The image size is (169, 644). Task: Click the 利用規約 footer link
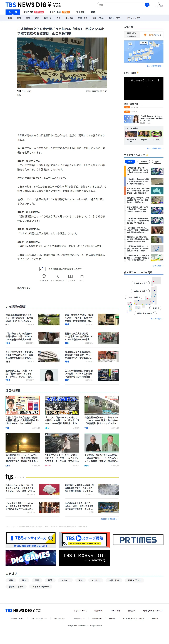[112, 619]
